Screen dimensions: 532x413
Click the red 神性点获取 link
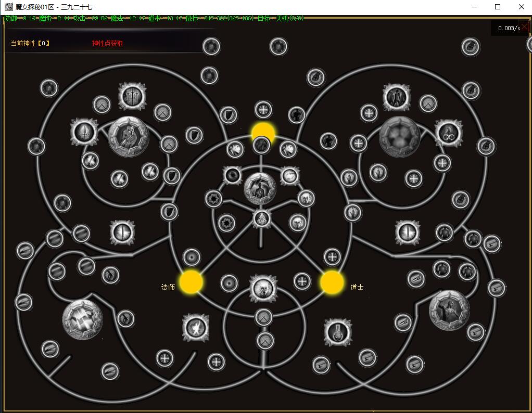pos(107,43)
